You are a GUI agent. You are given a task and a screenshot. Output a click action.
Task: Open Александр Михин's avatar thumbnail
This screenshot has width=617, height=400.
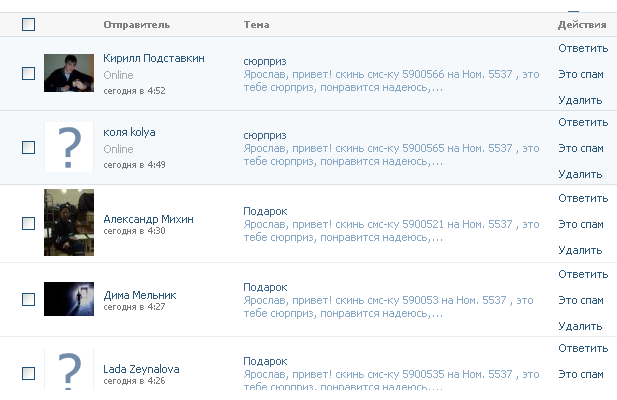click(x=69, y=222)
